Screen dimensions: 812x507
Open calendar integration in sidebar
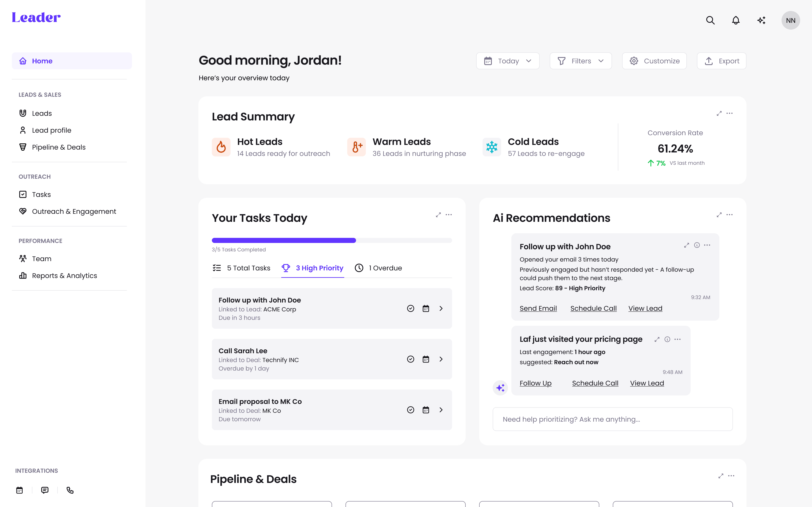tap(19, 490)
